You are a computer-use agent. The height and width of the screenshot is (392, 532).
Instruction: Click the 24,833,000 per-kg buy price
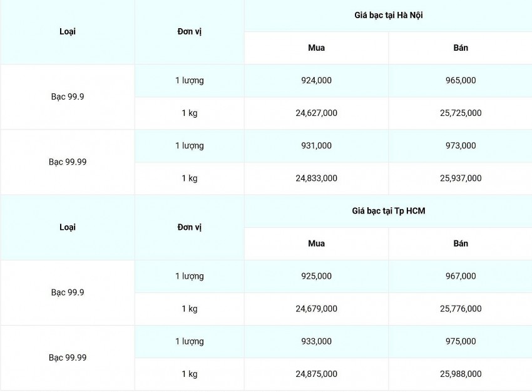(316, 178)
